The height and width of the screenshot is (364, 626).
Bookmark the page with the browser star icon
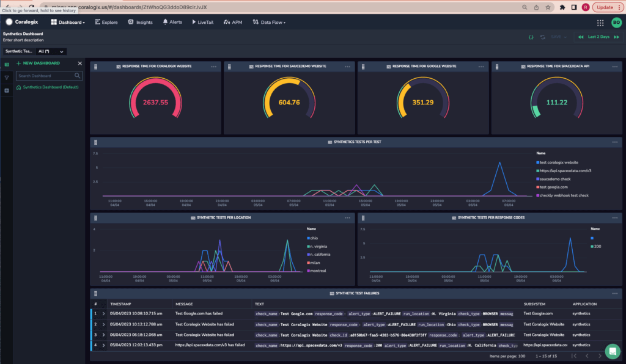point(548,7)
